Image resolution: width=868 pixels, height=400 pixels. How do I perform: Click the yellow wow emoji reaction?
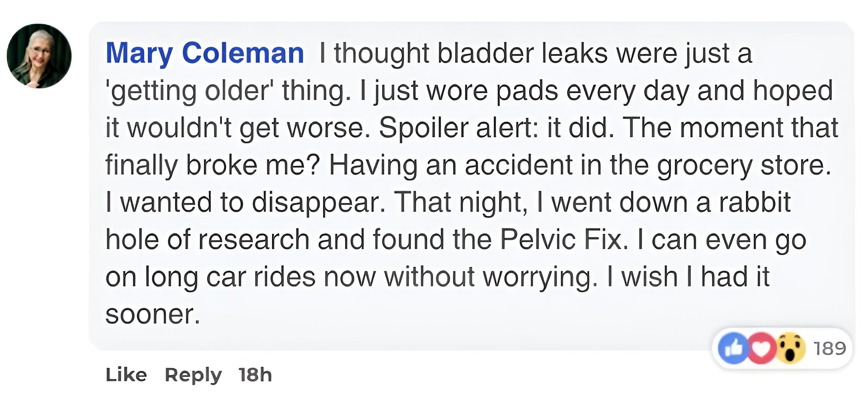click(x=790, y=348)
